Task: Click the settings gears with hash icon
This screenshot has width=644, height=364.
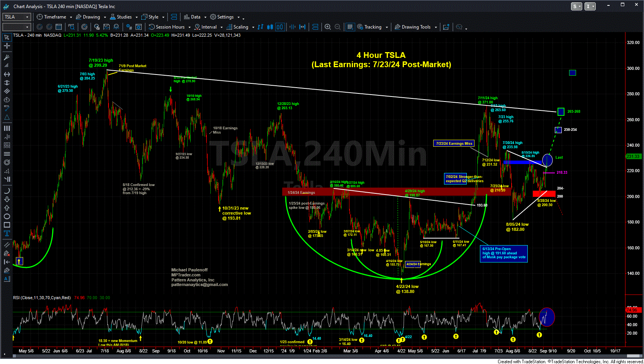Action: [x=129, y=27]
